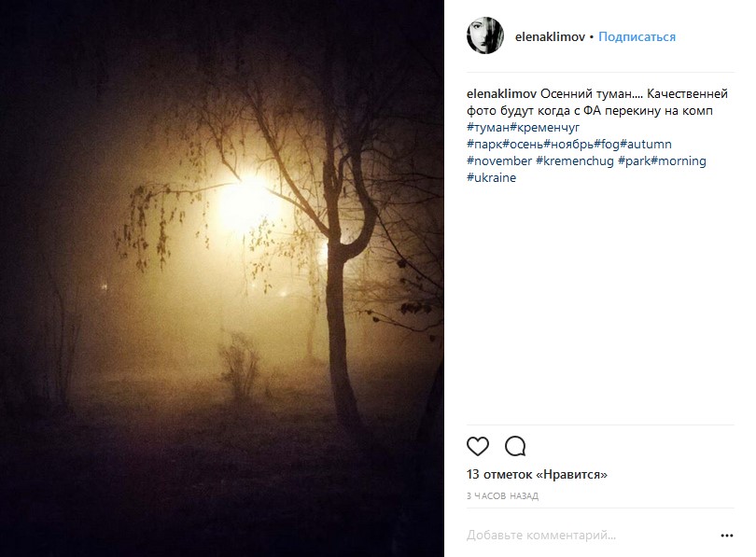Viewport: 756px width, 557px height.
Task: Open the three-dots more options menu
Action: (726, 536)
